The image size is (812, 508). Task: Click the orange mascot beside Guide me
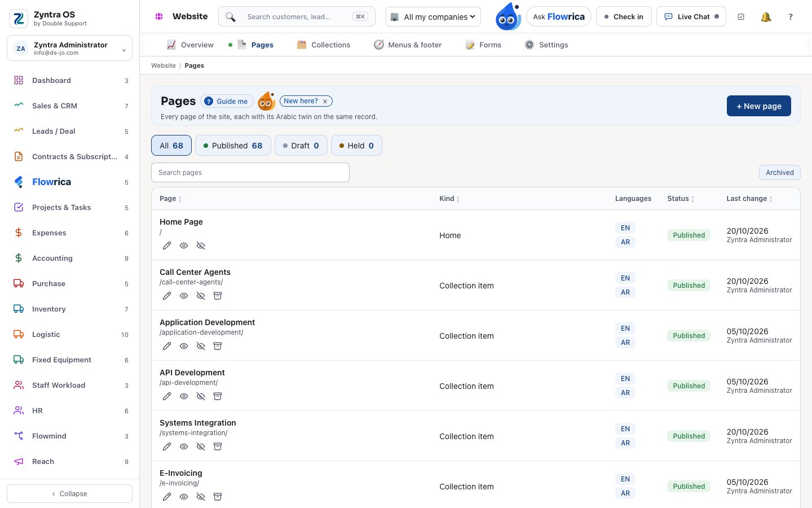266,102
